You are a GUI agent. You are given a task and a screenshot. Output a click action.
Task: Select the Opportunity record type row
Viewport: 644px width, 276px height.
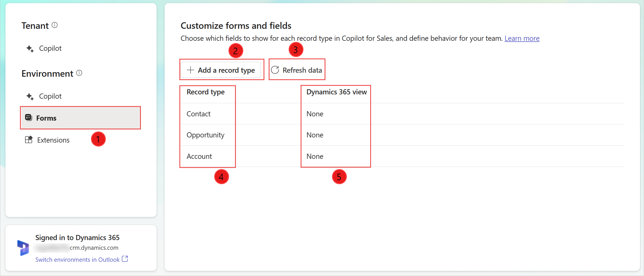click(205, 135)
